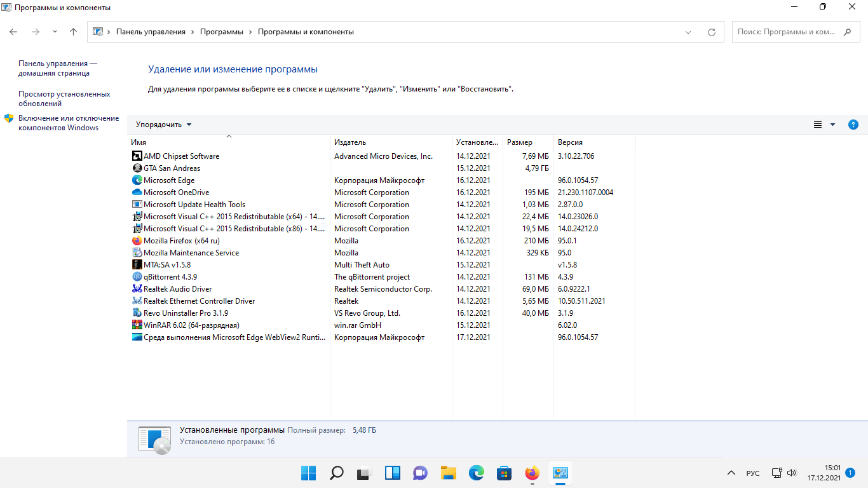
Task: Open the network tray icon
Action: point(776,473)
